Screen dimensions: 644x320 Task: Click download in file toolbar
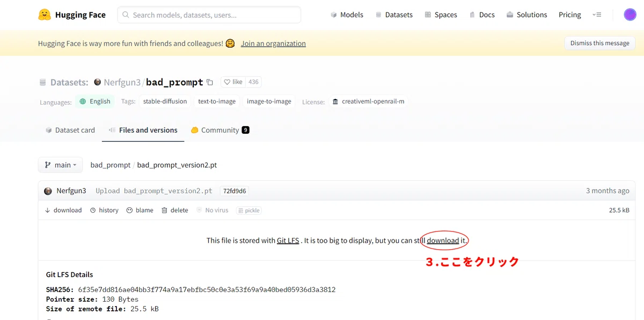[63, 210]
